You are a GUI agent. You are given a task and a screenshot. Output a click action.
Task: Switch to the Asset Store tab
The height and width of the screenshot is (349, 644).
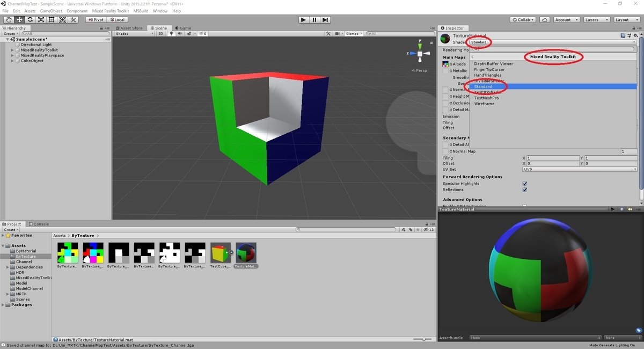(x=129, y=28)
